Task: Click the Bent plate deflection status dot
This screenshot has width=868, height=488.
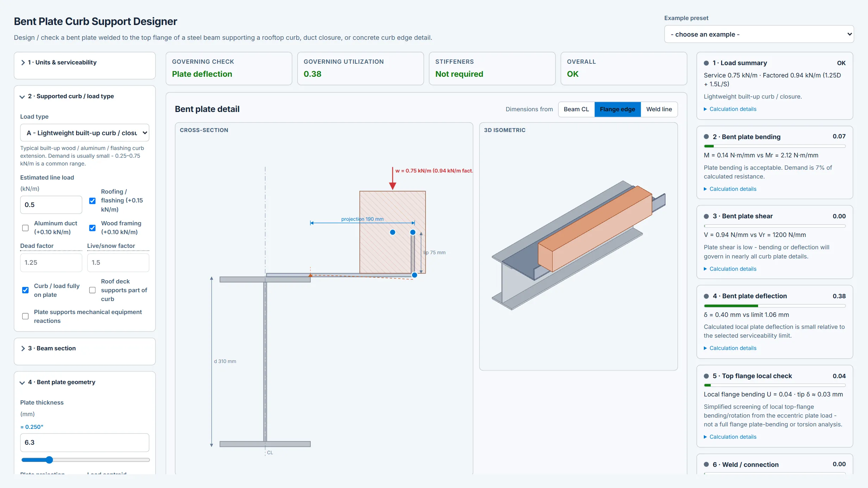Action: [x=706, y=296]
